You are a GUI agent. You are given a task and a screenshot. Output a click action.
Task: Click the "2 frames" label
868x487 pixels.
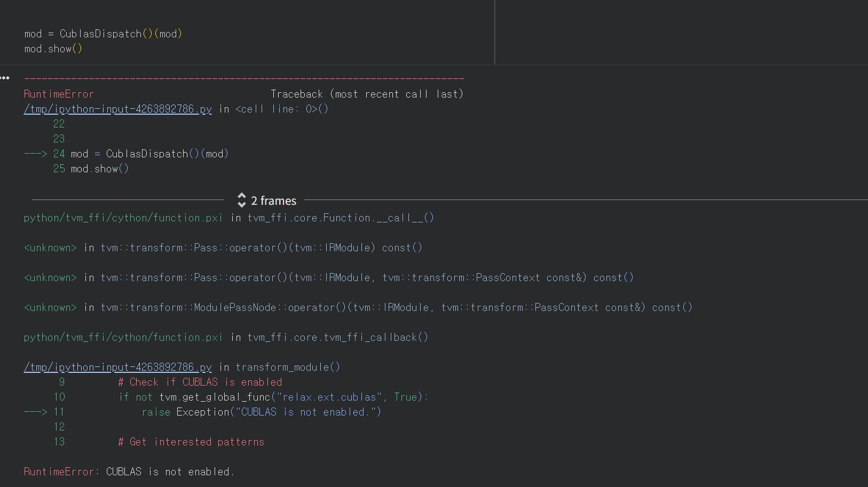click(x=273, y=201)
